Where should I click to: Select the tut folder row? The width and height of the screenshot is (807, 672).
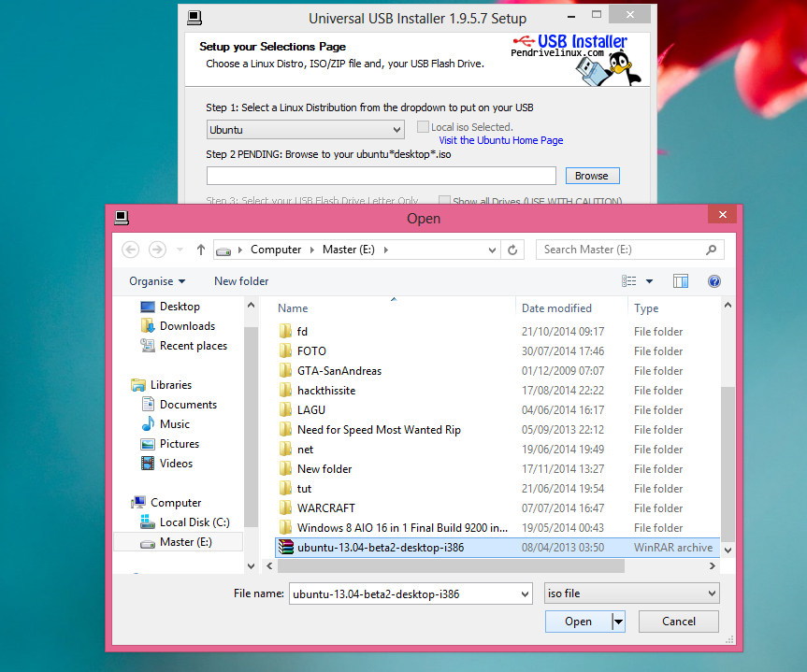click(497, 489)
